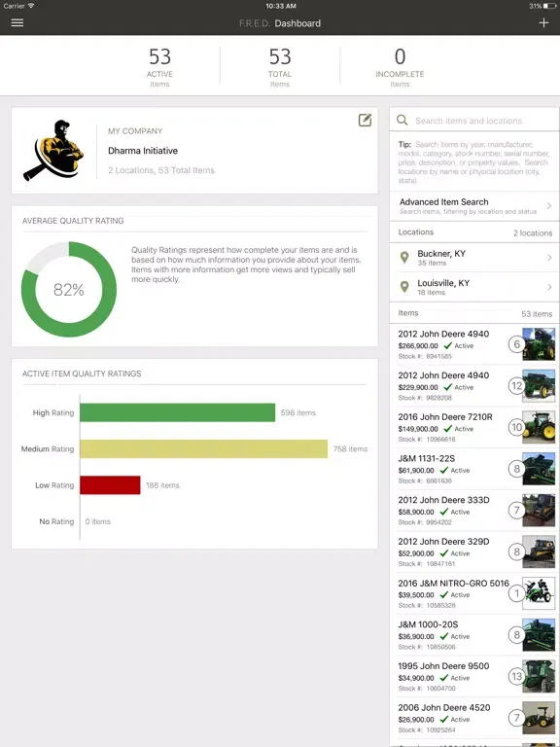The height and width of the screenshot is (747, 560).
Task: Tap photo count badge 13 on John Deere 9500
Action: (516, 676)
